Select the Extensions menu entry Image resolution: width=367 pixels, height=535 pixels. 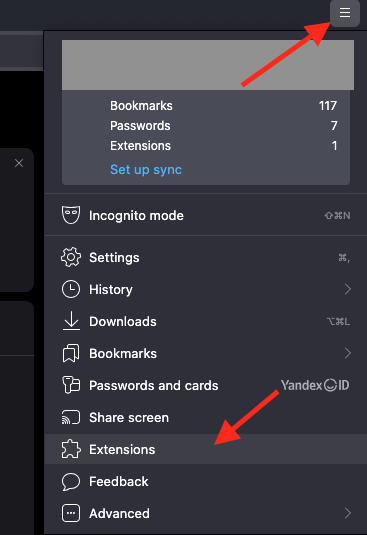206,449
